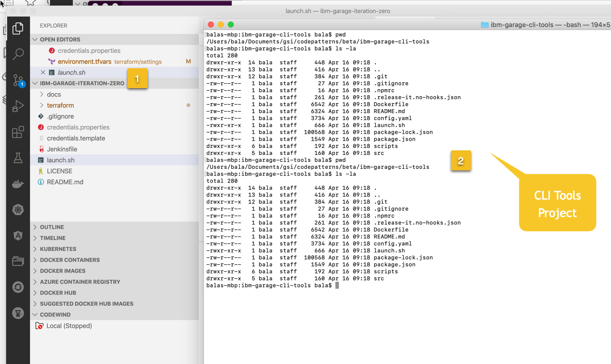Open the circular refresh icon view in the activity bar
611x364 pixels.
click(18, 287)
